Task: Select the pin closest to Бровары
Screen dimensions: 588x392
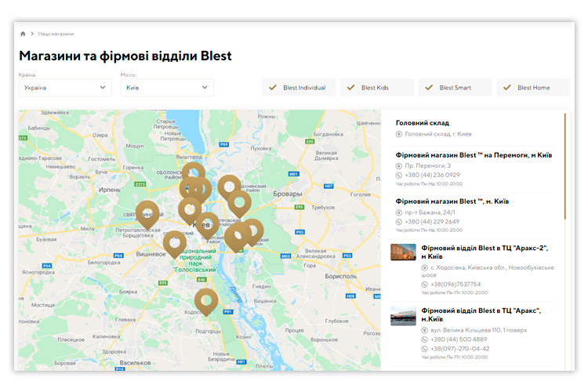Action: point(240,204)
